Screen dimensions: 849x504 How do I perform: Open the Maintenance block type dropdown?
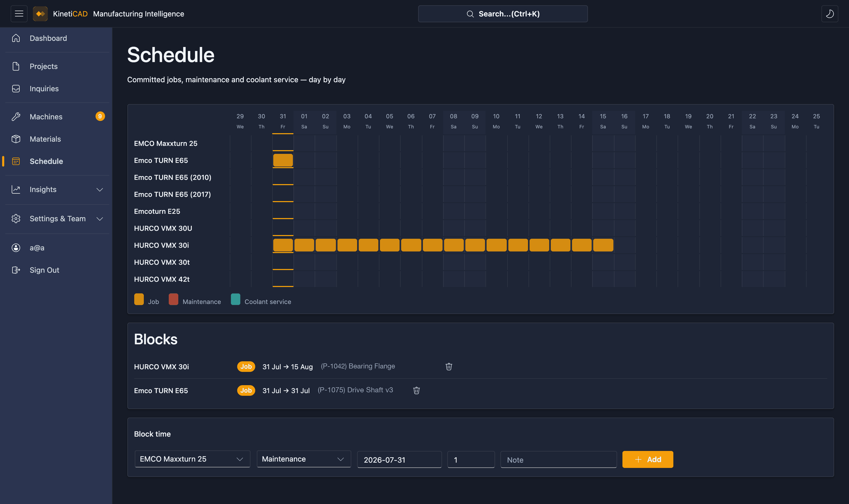click(304, 459)
